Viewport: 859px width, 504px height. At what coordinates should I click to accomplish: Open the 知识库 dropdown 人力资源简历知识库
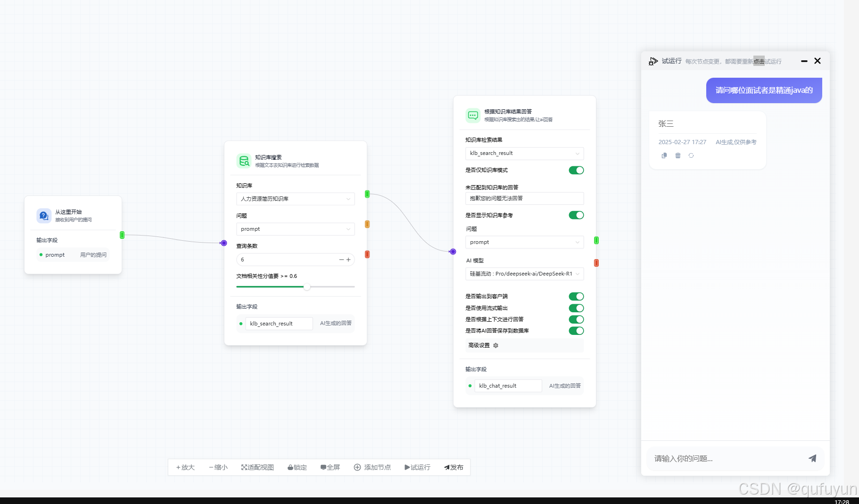tap(295, 199)
